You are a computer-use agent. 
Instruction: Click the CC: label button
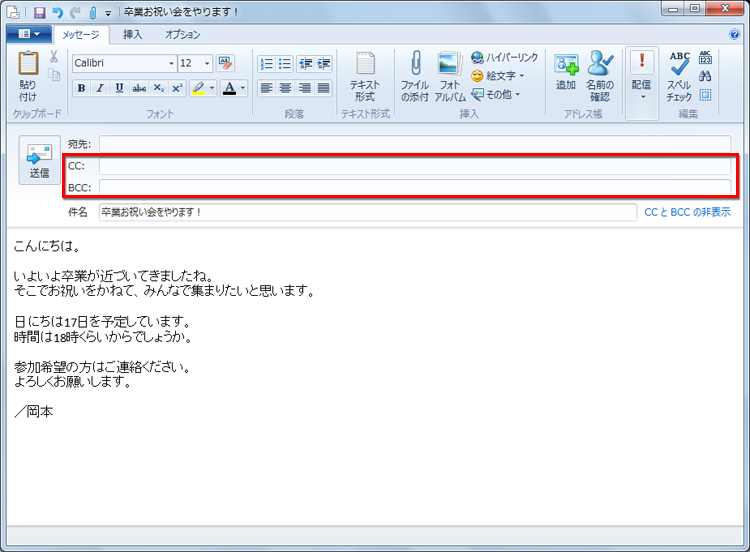click(77, 166)
